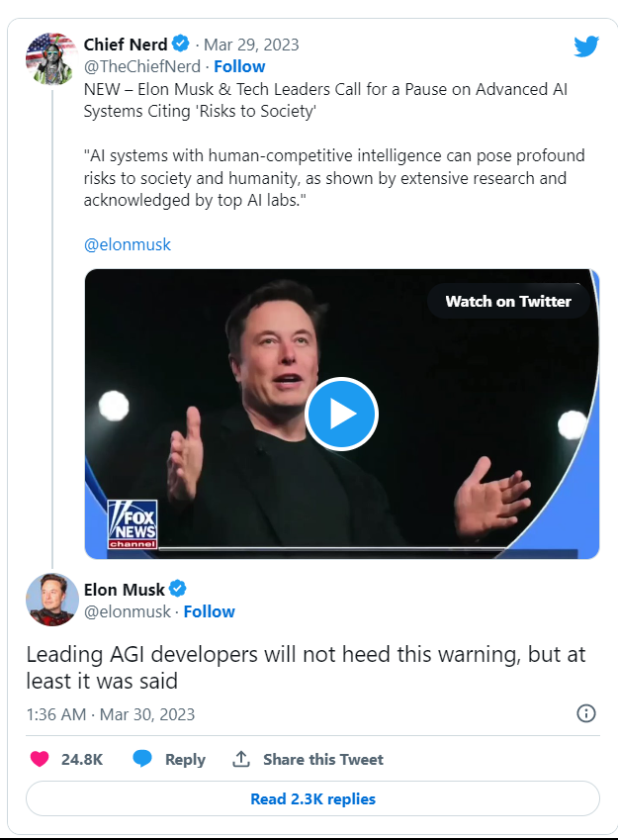Follow the @TheChiefNerd account

pyautogui.click(x=239, y=66)
